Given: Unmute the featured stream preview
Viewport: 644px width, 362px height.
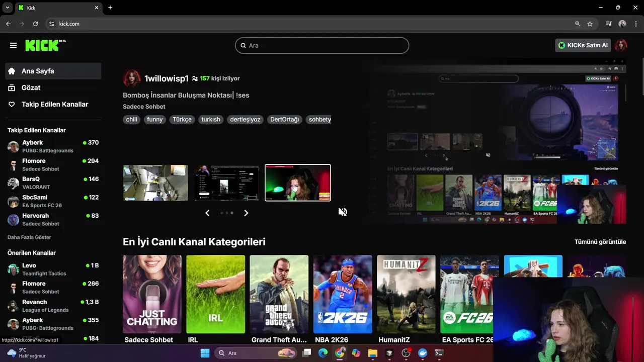Looking at the screenshot, I should coord(343,212).
